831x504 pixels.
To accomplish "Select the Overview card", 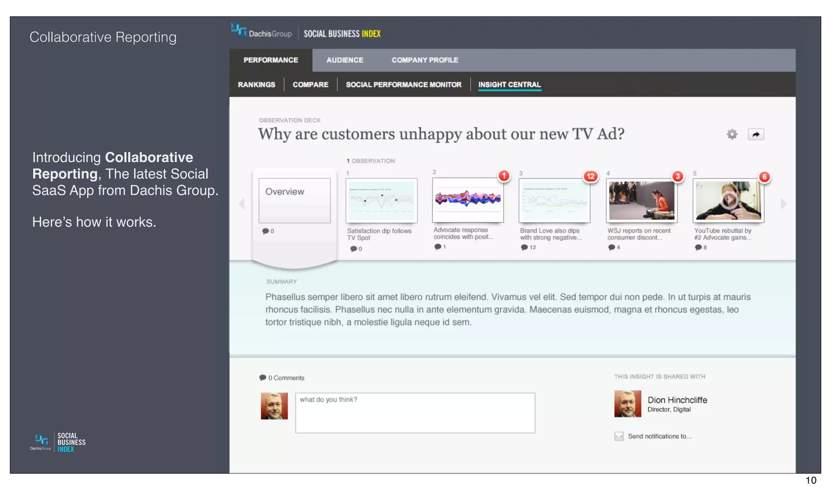I will click(x=295, y=200).
